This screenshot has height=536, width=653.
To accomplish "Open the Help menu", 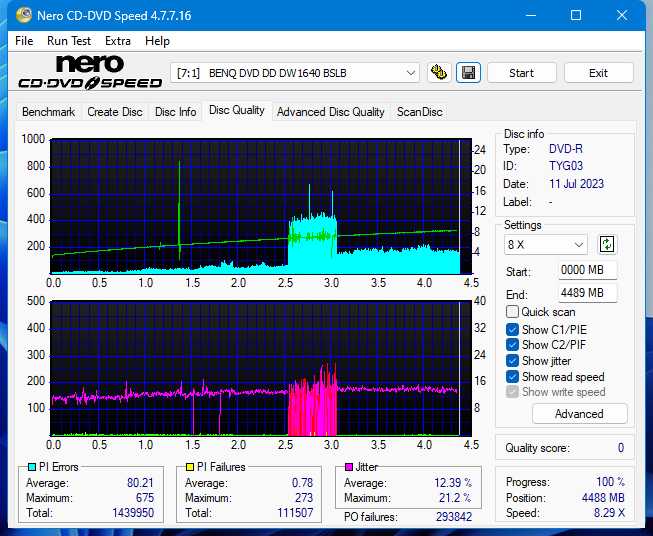I will 157,41.
